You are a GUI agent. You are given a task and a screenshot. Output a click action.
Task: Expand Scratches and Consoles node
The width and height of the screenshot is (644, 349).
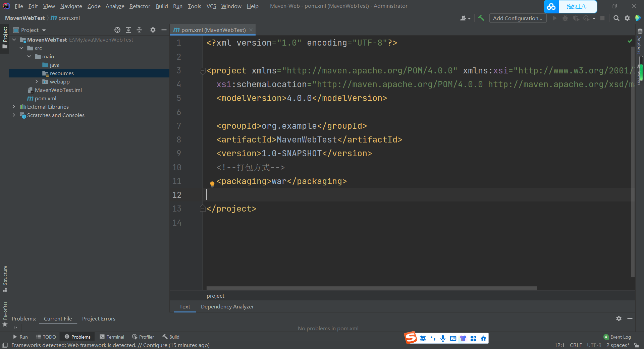coord(14,115)
